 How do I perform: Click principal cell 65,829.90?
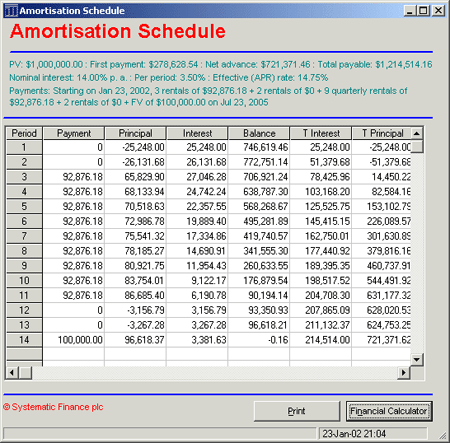[136, 177]
